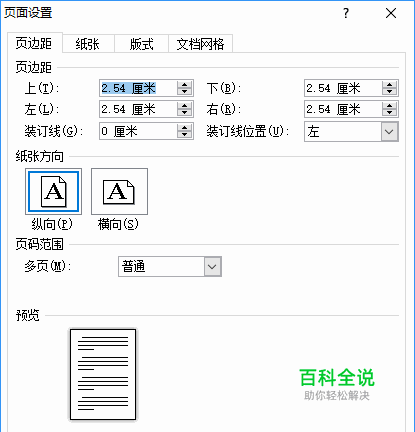Decrease left margin 左(L) with down arrow
Image resolution: width=415 pixels, height=432 pixels.
tap(184, 113)
